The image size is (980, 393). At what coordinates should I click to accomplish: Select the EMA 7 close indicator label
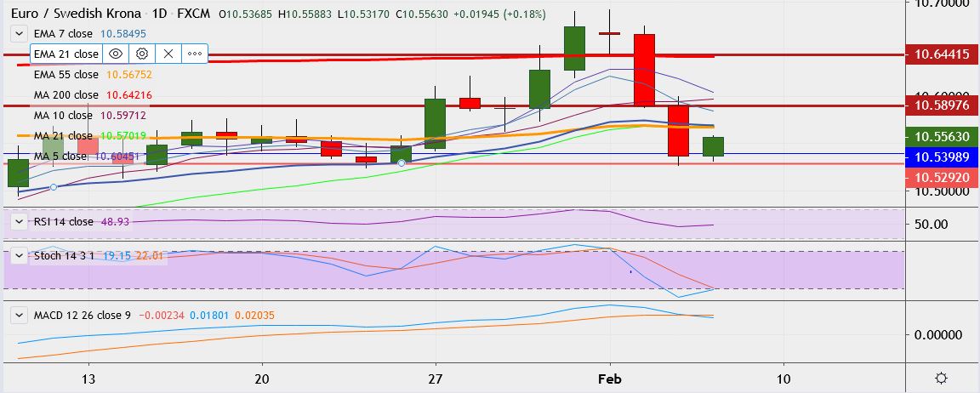[x=63, y=34]
